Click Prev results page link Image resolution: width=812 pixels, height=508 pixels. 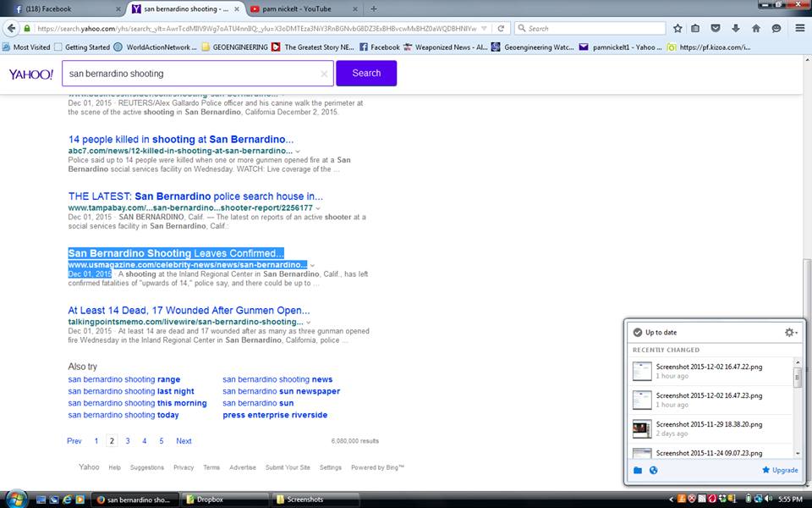[74, 441]
